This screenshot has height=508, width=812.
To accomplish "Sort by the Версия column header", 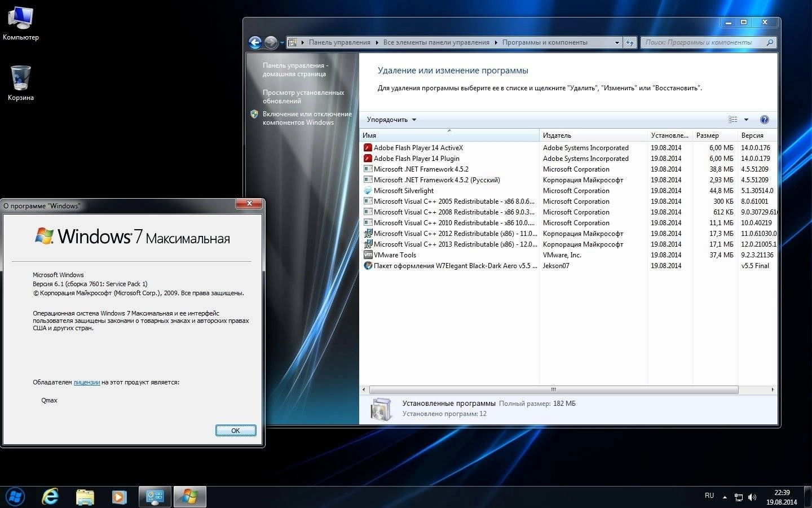I will click(757, 135).
